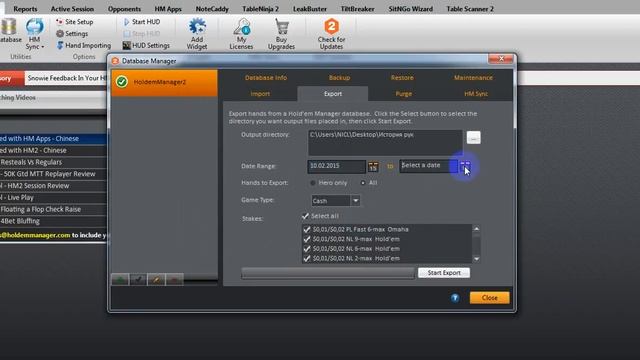Screen dimensions: 640x360
Task: Click the Output directory path field
Action: tap(385, 142)
